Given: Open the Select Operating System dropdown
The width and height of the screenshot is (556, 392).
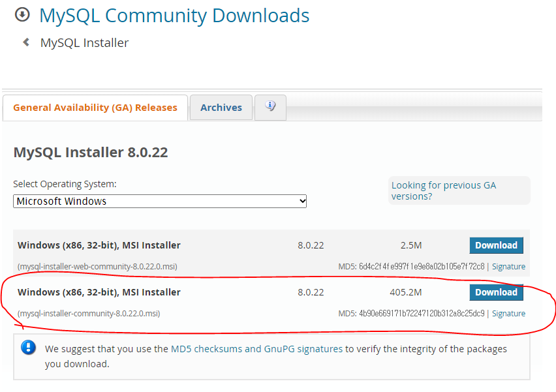Looking at the screenshot, I should tap(160, 202).
